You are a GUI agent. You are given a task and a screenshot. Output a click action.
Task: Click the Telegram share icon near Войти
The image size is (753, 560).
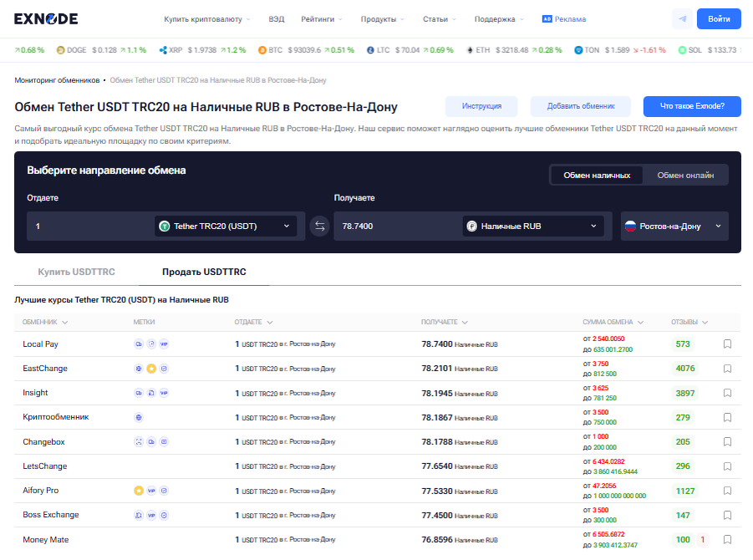(683, 18)
